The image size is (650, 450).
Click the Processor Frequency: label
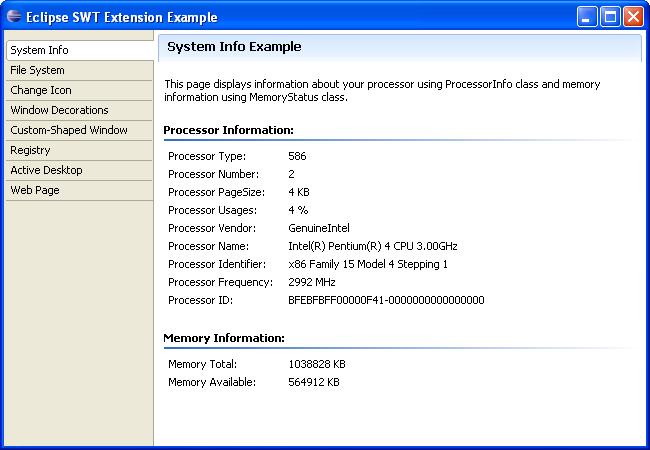pos(221,282)
